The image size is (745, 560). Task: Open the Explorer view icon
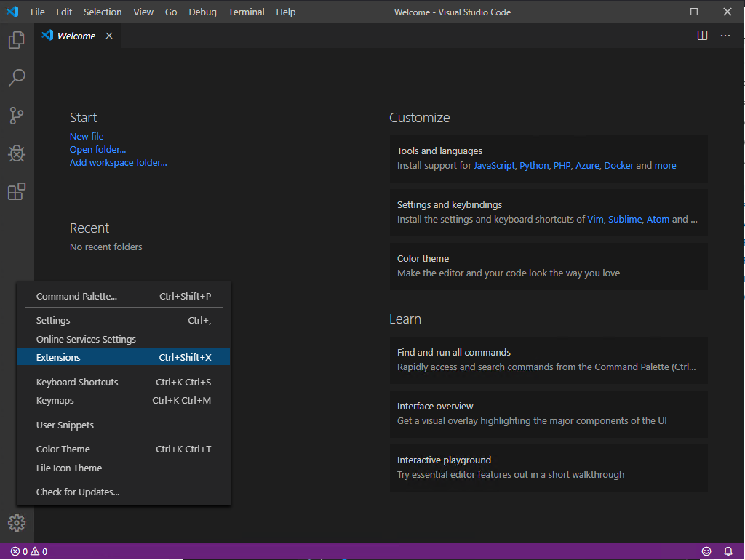(x=16, y=40)
